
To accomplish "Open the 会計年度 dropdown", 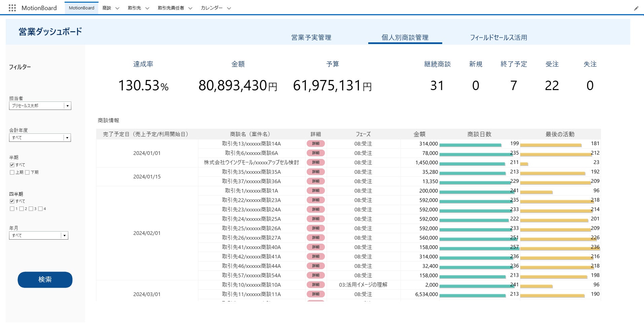I will [67, 138].
